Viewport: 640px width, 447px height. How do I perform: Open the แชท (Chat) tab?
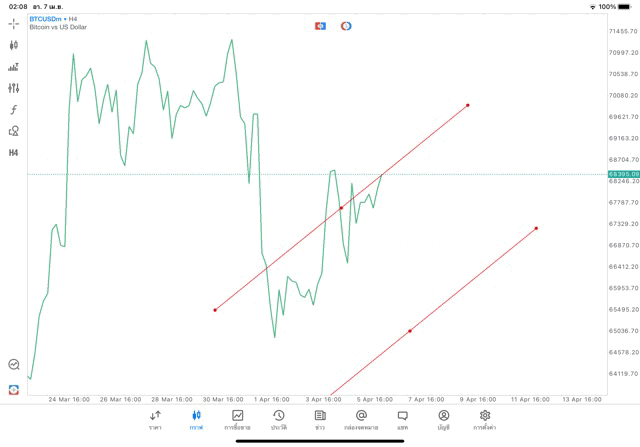pyautogui.click(x=402, y=419)
